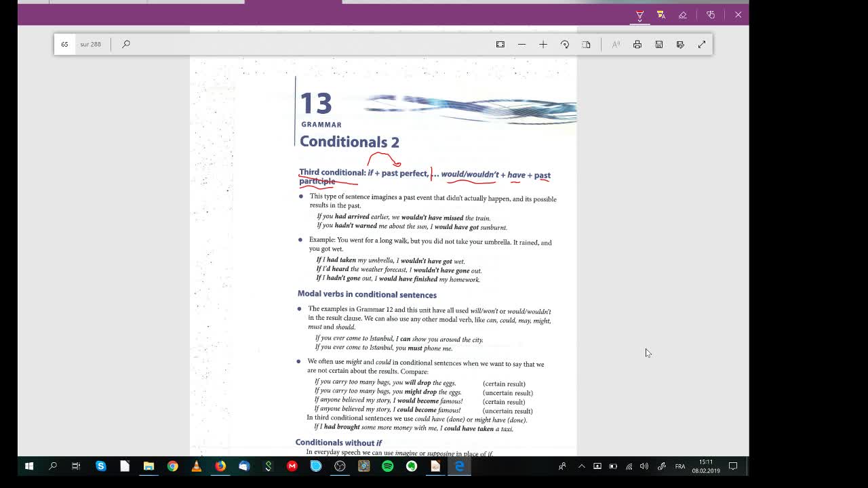Print the PDF document
Image resolution: width=868 pixels, height=488 pixels.
click(637, 44)
